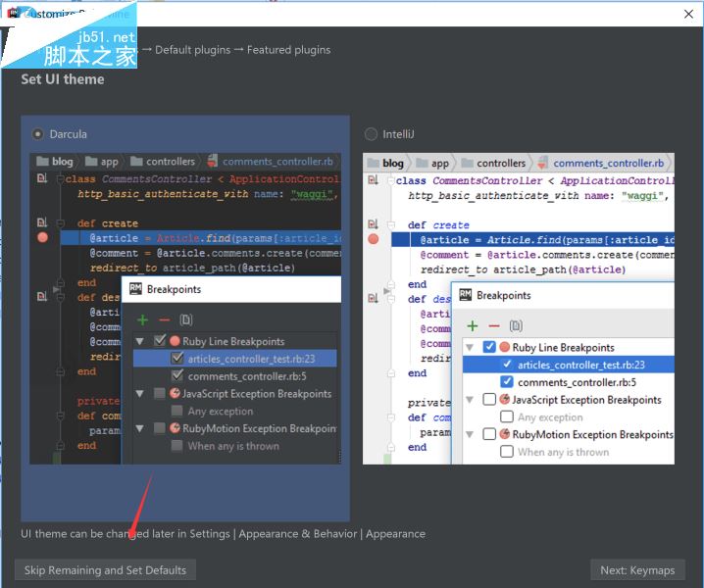704x588 pixels.
Task: Jump to Featured plugins step in breadcrumb
Action: click(288, 50)
